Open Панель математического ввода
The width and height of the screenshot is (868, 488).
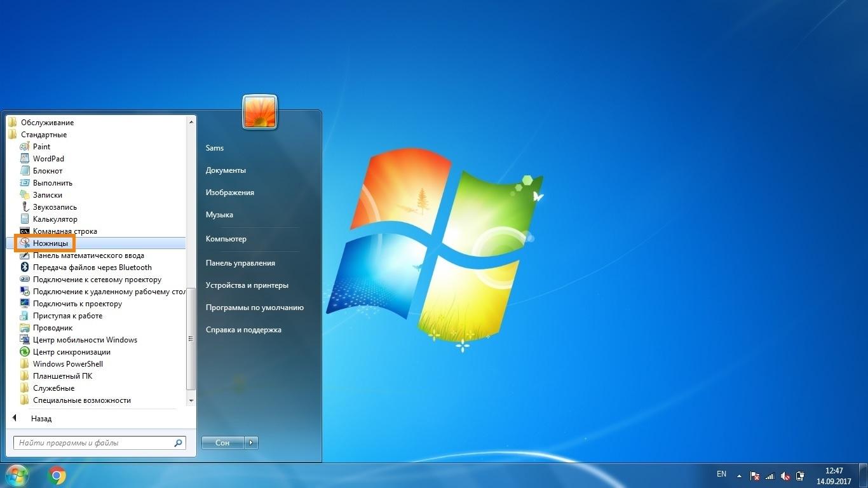88,255
